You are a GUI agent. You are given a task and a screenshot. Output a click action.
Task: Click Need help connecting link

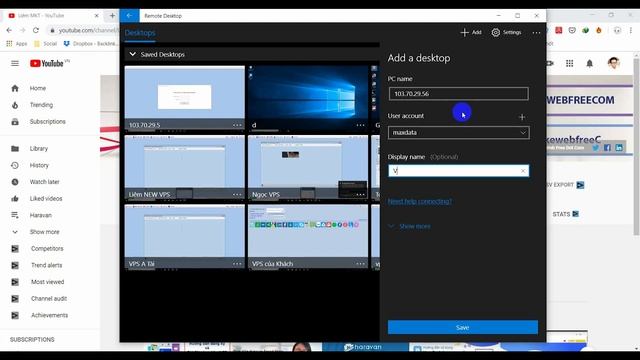pos(420,201)
